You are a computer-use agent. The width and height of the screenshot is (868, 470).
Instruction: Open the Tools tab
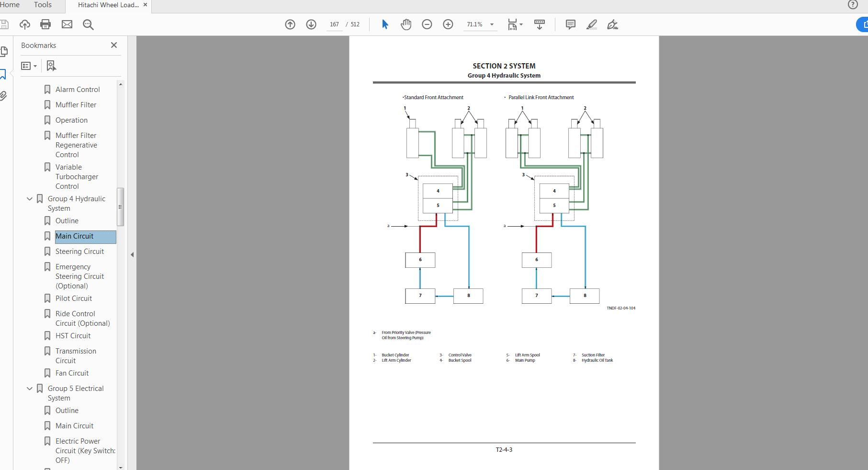pos(42,5)
